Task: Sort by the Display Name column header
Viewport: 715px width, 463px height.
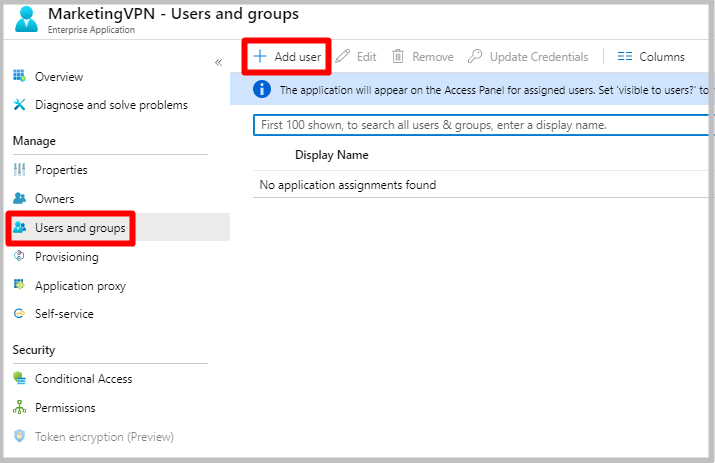Action: tap(331, 155)
